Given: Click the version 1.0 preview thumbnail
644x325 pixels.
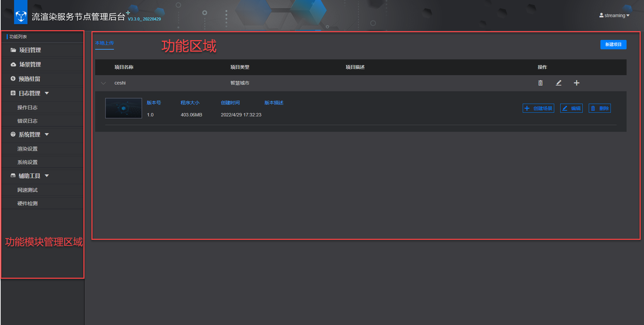Looking at the screenshot, I should click(x=123, y=108).
